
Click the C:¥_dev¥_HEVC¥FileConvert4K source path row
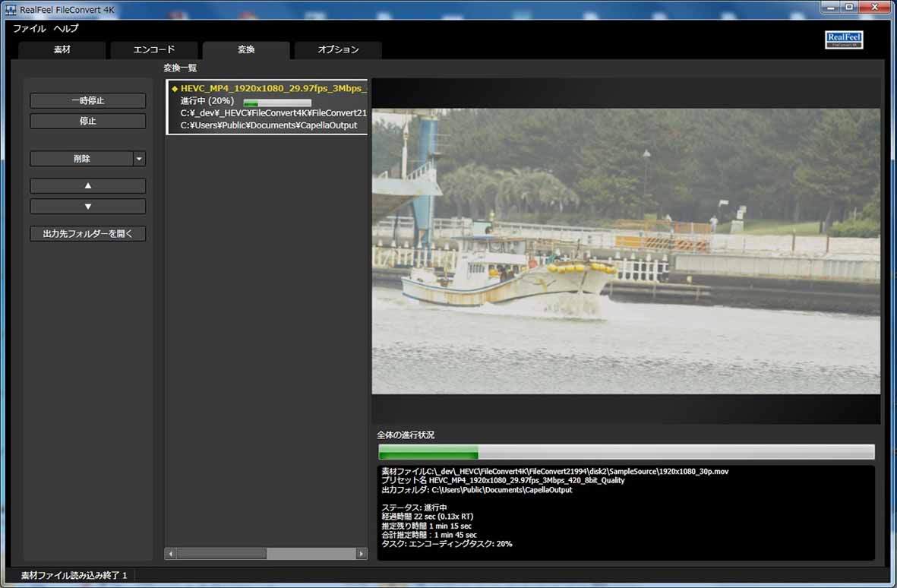tap(273, 112)
